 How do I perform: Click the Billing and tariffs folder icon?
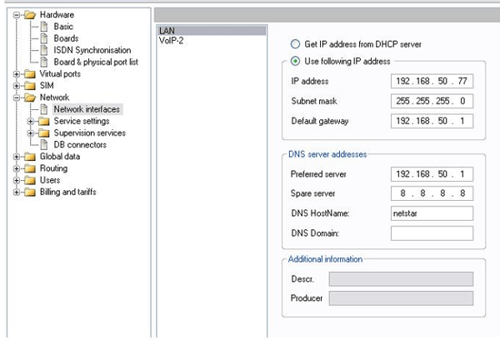(x=30, y=192)
